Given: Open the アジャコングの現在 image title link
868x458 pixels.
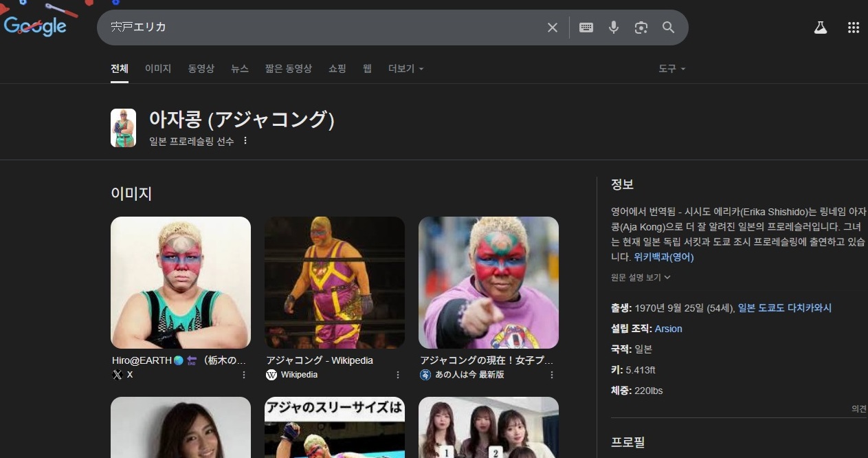Looking at the screenshot, I should (x=487, y=360).
